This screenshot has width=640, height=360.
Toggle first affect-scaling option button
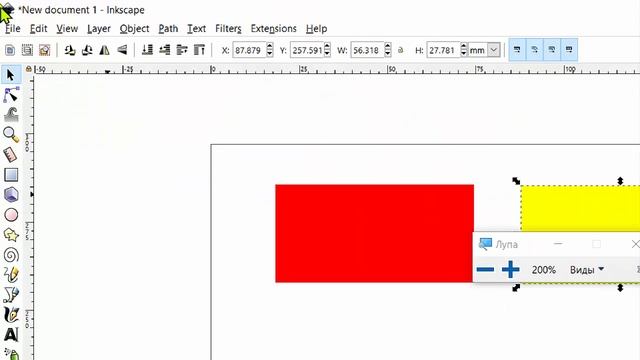(517, 50)
